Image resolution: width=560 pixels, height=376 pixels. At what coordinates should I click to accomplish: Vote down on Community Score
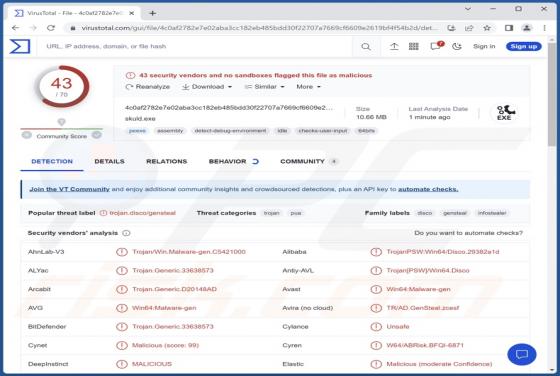[x=27, y=135]
